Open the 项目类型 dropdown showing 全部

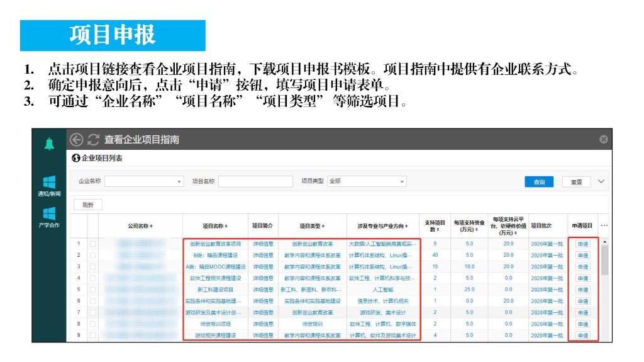pos(367,181)
